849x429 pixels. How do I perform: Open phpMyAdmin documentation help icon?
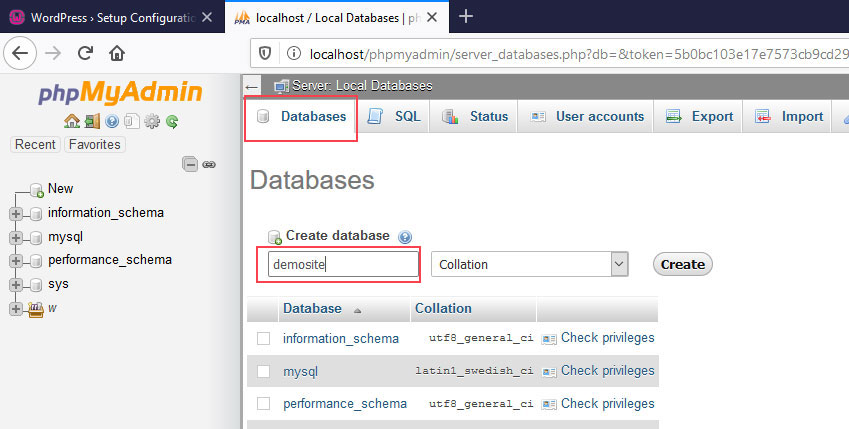pos(111,121)
